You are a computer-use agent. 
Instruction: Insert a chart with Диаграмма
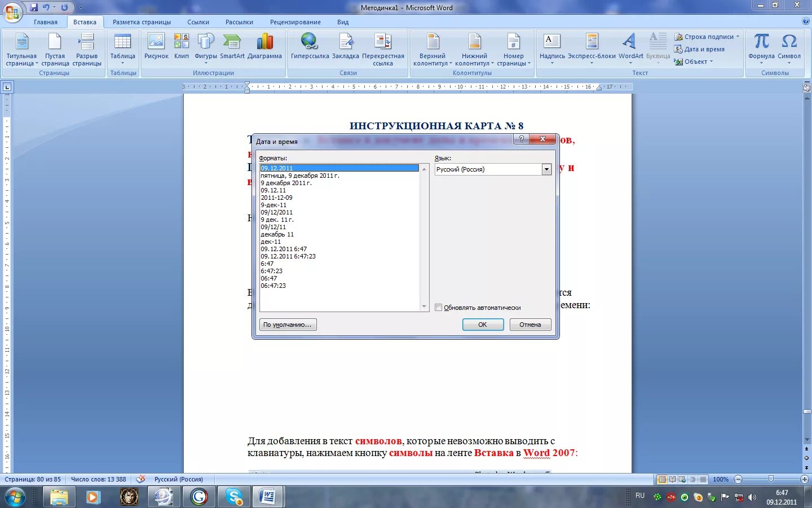pyautogui.click(x=264, y=46)
